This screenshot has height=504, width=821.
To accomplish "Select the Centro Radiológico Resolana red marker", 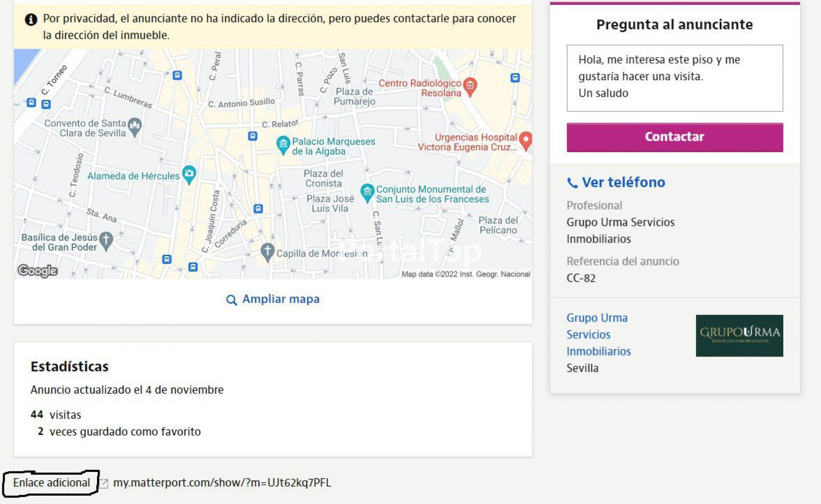I will click(x=470, y=86).
